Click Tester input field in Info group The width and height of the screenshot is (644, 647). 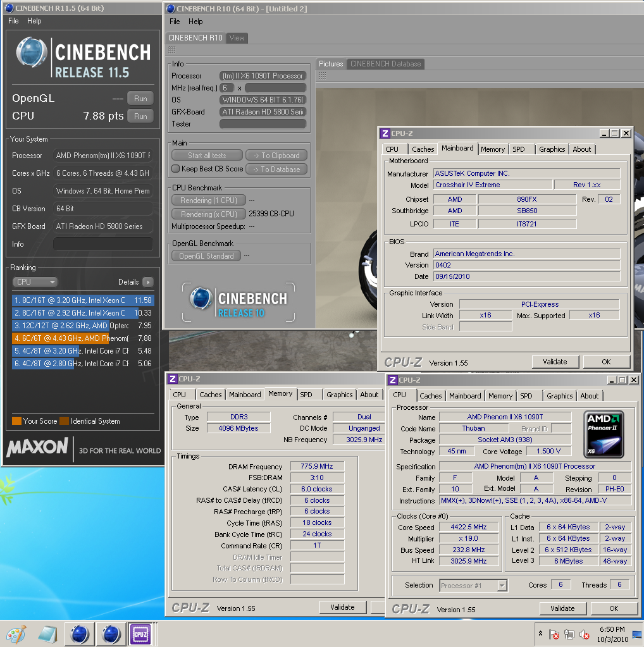263,124
